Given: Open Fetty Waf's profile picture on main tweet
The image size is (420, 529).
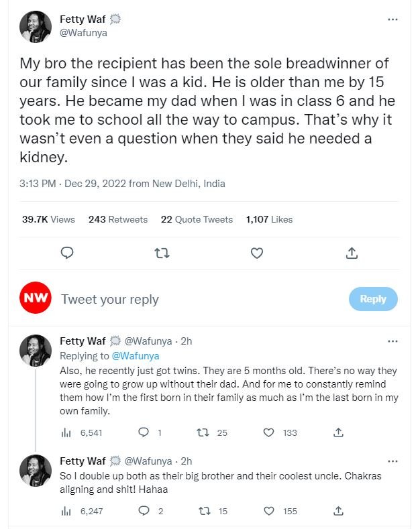Looking at the screenshot, I should click(x=36, y=26).
